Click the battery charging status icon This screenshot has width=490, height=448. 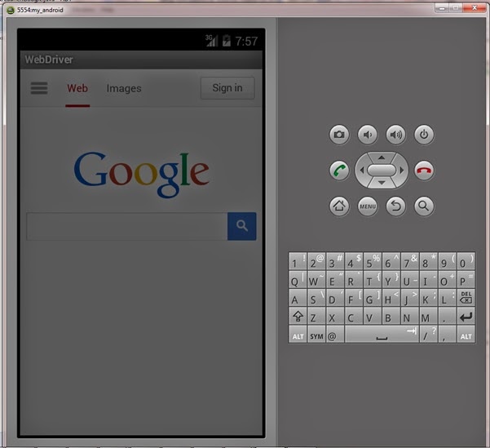(227, 41)
